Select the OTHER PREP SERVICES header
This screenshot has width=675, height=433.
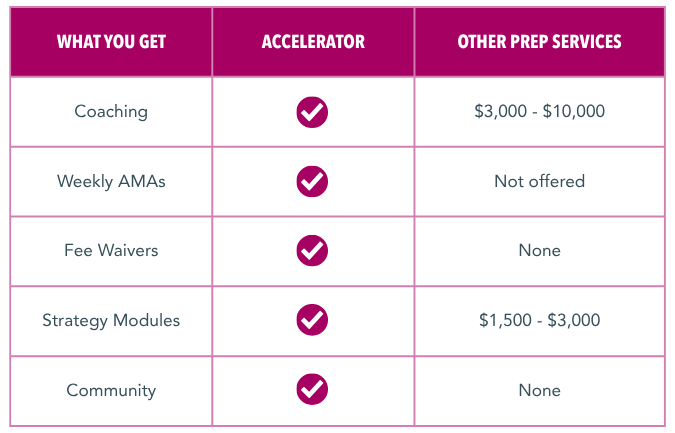(539, 42)
